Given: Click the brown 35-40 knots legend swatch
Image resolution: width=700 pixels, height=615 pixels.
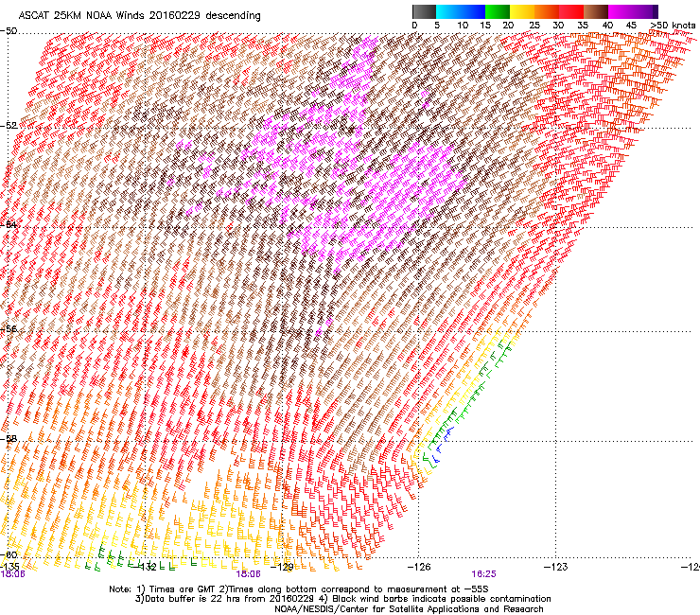Looking at the screenshot, I should point(596,11).
